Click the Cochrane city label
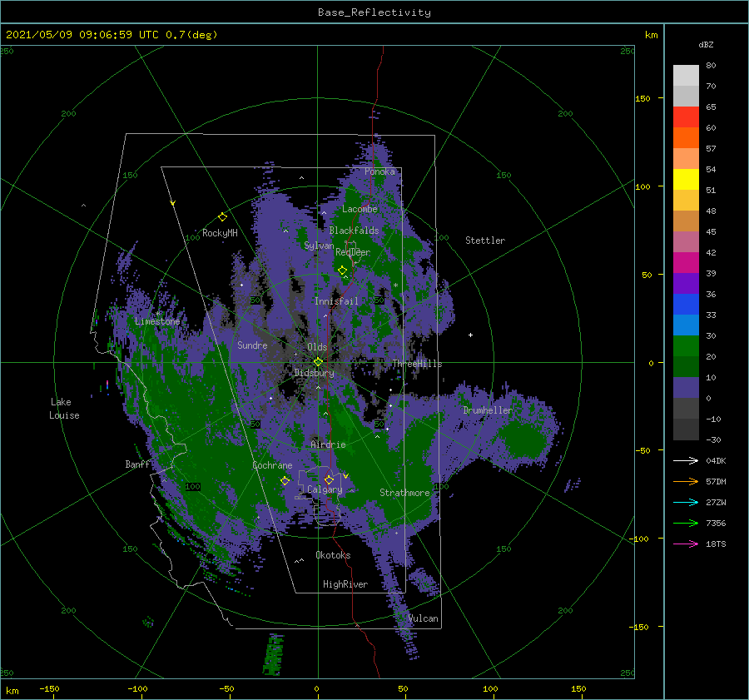Image resolution: width=749 pixels, height=700 pixels. point(272,465)
